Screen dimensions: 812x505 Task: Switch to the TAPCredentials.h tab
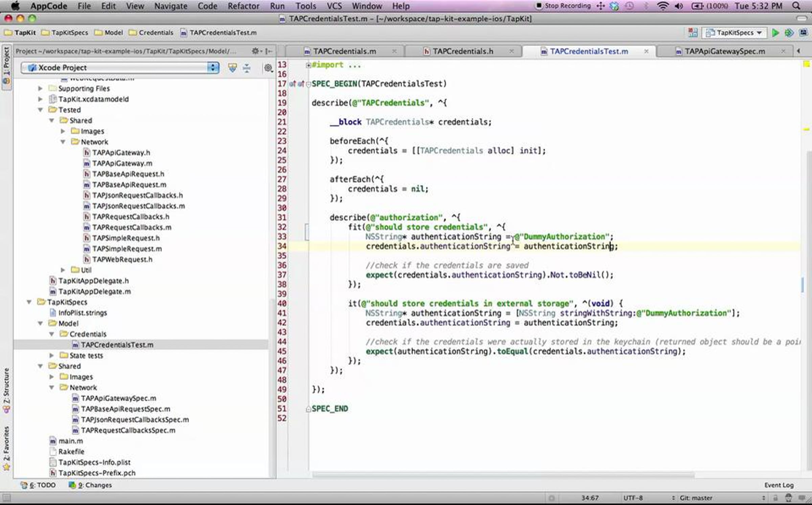(x=463, y=51)
